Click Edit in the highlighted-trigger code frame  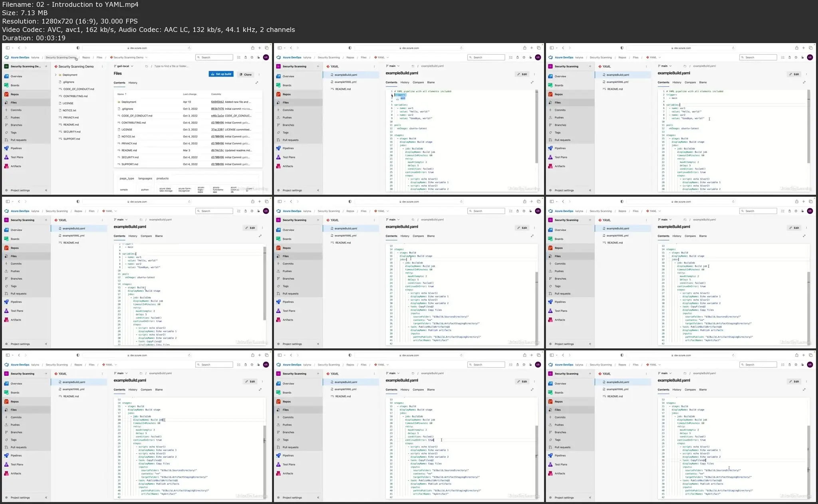[522, 74]
